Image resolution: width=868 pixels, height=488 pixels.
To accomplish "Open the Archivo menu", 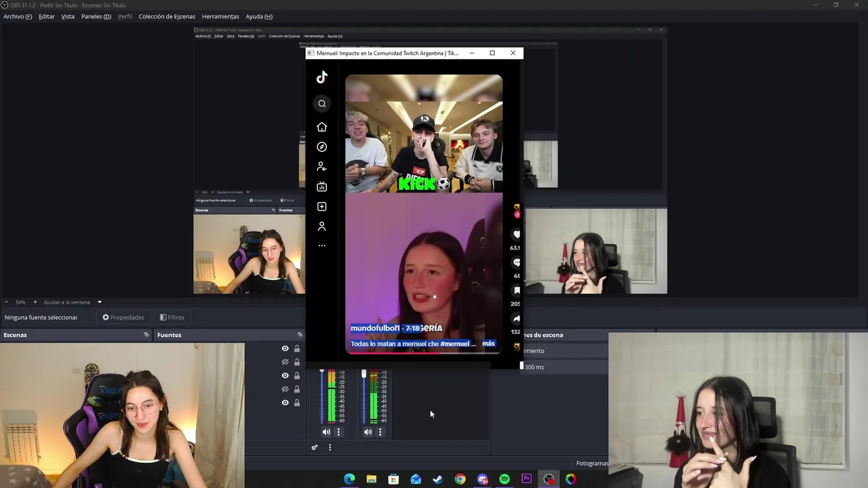I will (x=18, y=16).
